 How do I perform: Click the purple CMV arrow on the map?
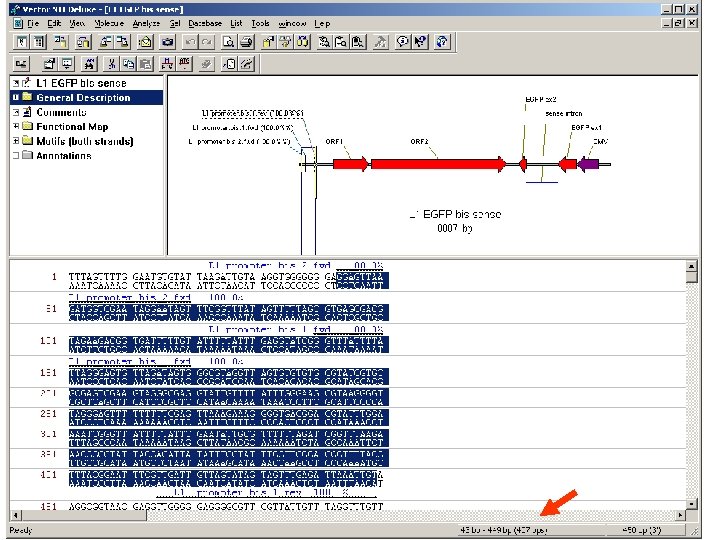point(588,164)
